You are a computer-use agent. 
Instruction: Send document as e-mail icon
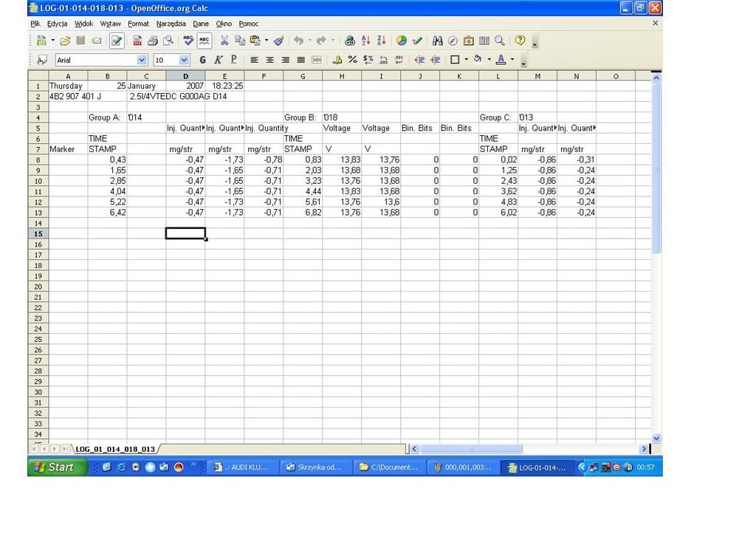[x=97, y=41]
